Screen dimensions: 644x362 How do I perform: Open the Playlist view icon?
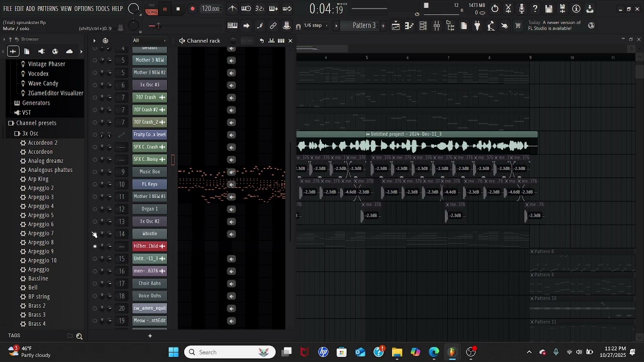click(x=396, y=26)
